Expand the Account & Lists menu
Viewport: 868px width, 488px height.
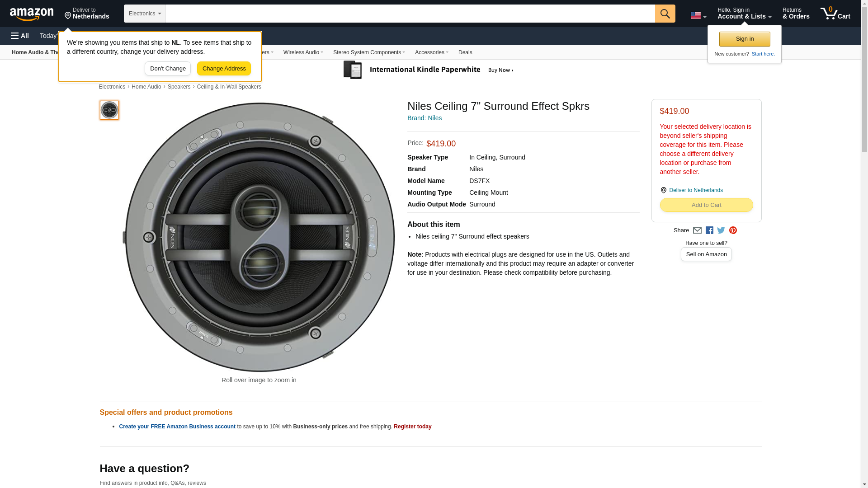tap(744, 14)
